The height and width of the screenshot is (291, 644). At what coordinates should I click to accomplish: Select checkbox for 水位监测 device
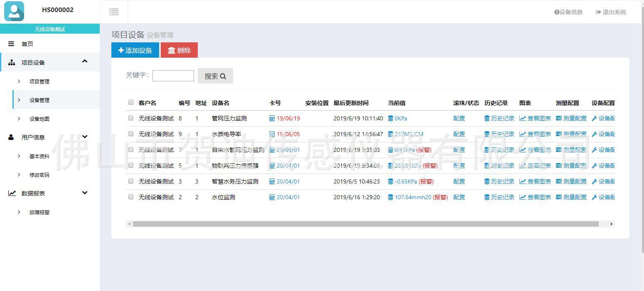(x=131, y=197)
